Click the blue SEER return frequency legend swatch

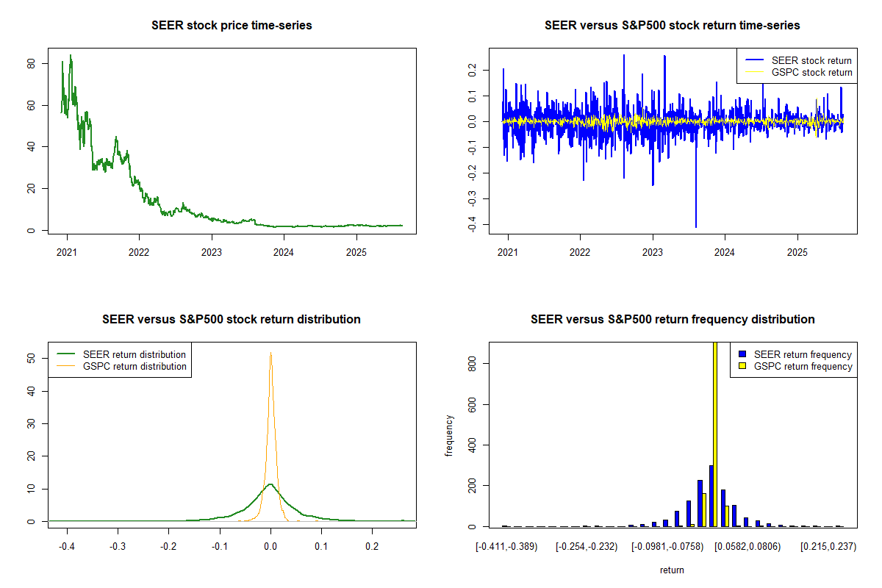pyautogui.click(x=742, y=354)
